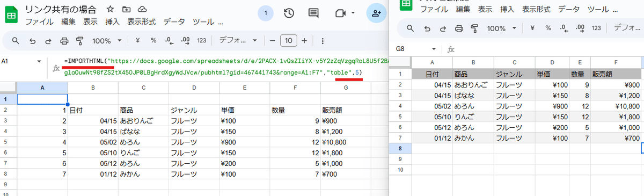The width and height of the screenshot is (644, 196).
Task: Open video meeting dropdown arrow
Action: [353, 13]
